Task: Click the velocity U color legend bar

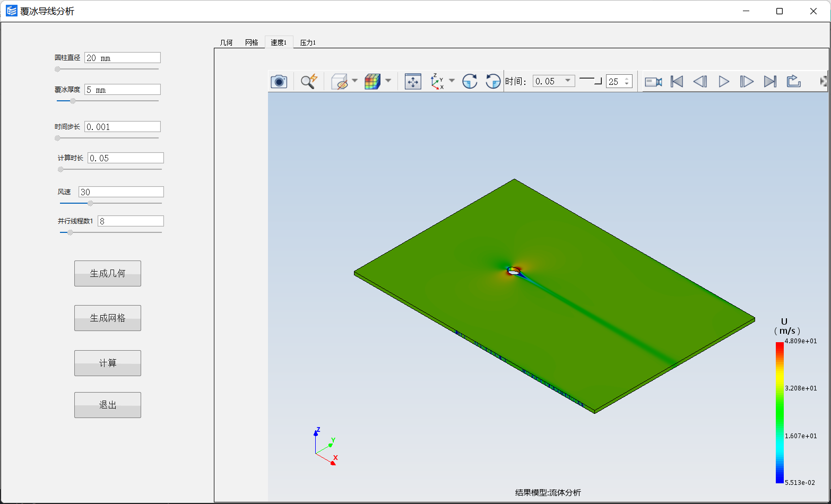Action: click(780, 412)
